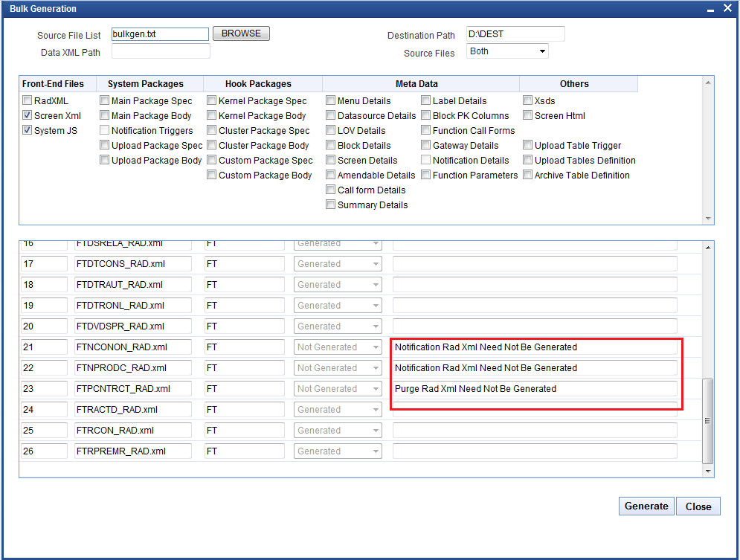Screen dimensions: 740x560
Task: Enable Label Details checkbox
Action: (426, 100)
